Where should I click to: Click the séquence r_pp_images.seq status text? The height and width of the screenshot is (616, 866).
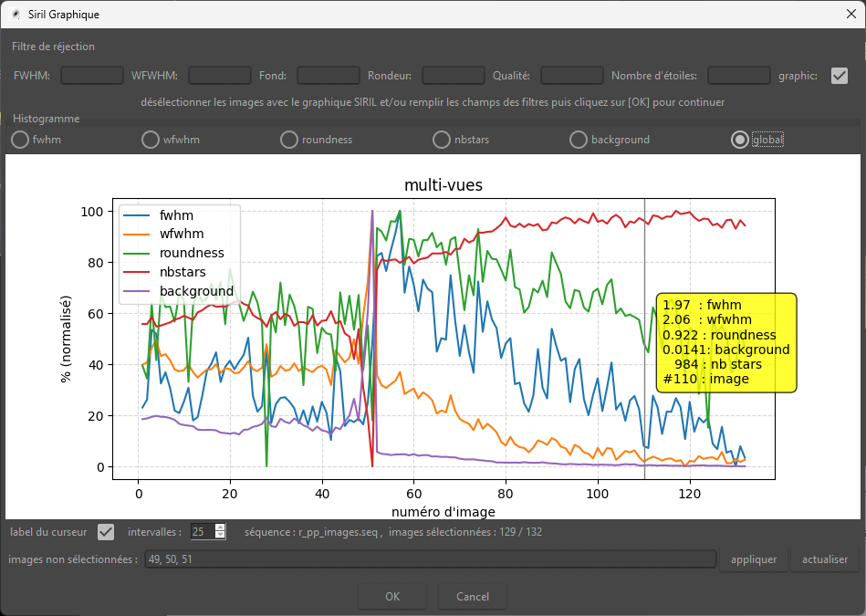(311, 532)
